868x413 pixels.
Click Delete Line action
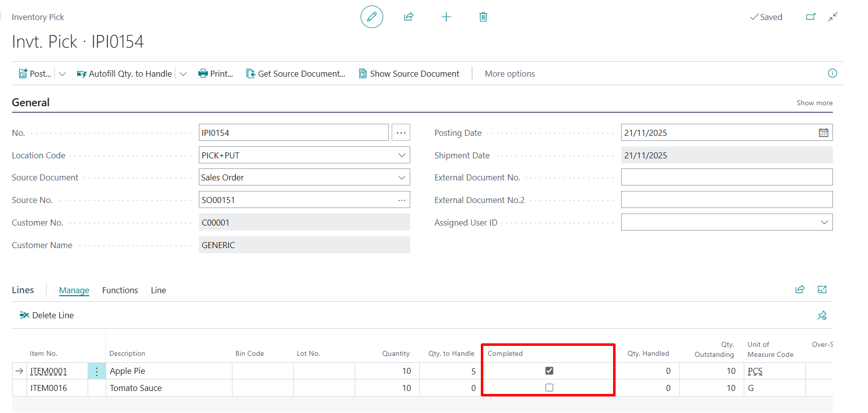(47, 315)
